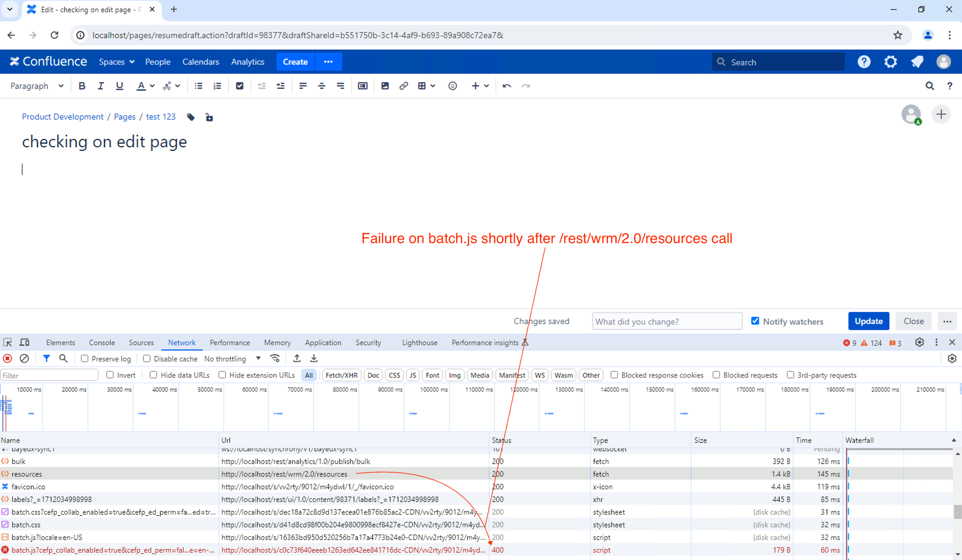
Task: Edit page labels tag icon
Action: click(191, 117)
